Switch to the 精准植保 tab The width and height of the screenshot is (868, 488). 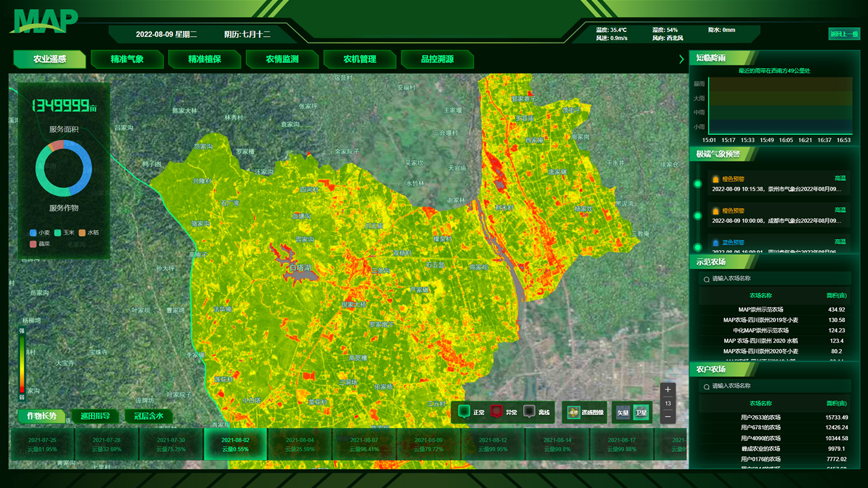205,59
